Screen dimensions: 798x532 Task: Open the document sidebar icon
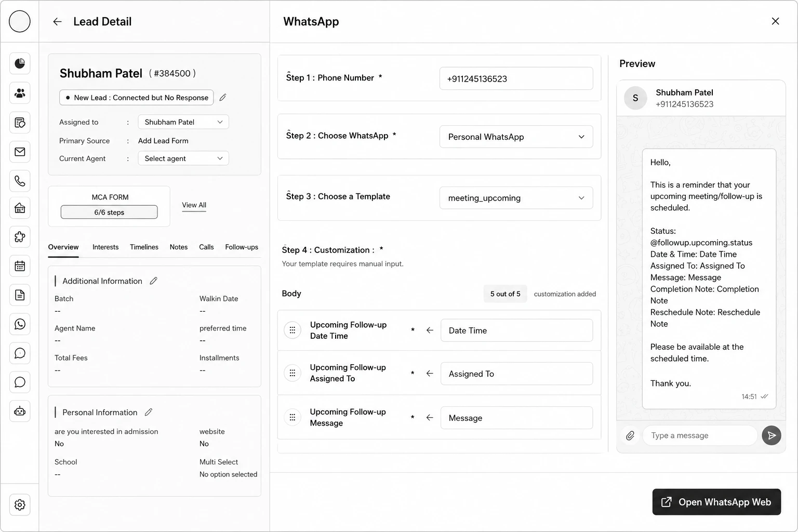tap(20, 295)
